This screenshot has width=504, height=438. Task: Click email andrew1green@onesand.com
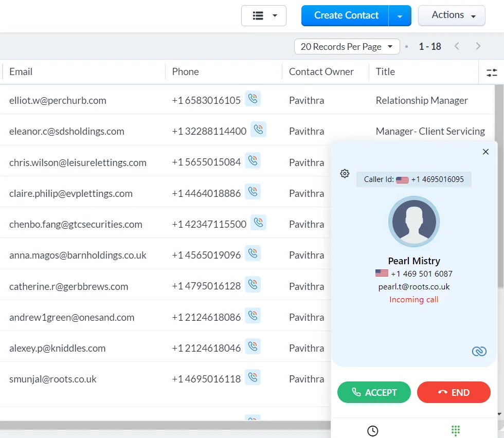[x=71, y=318]
